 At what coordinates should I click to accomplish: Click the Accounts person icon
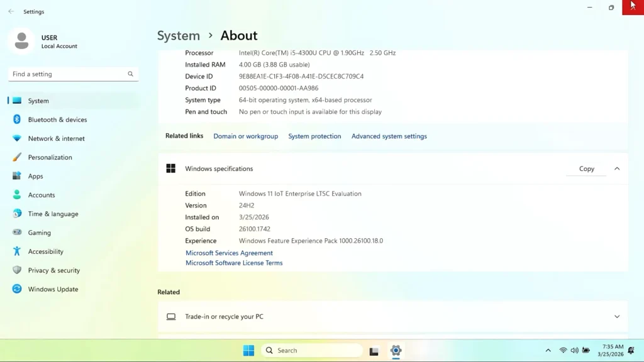click(x=17, y=195)
